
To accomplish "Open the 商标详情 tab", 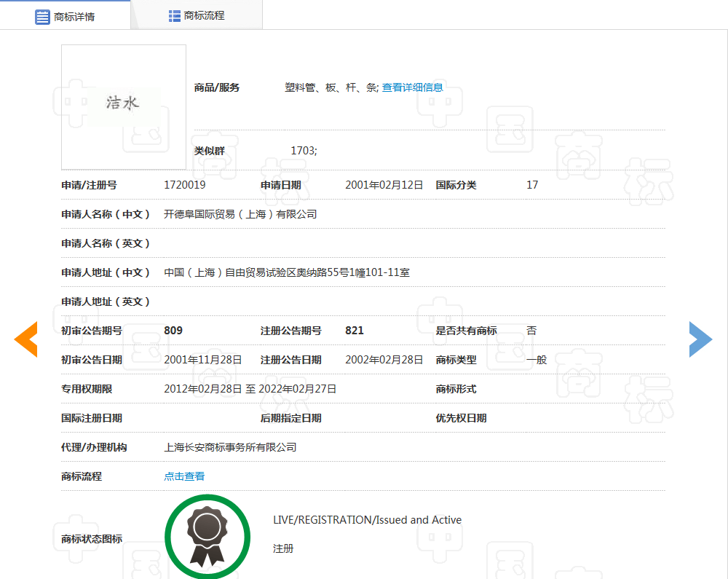I will pos(65,16).
